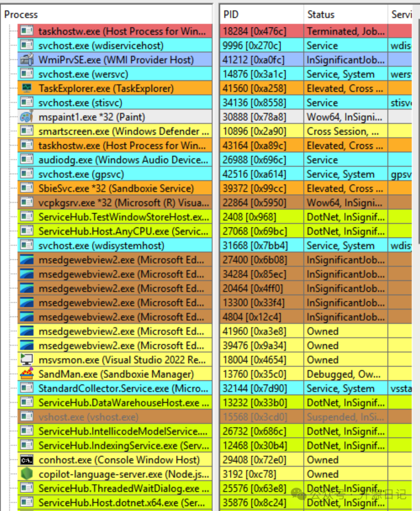Click the SandMan.exe Sandboxie Manager icon
Viewport: 420px width, 511px height.
pos(27,374)
